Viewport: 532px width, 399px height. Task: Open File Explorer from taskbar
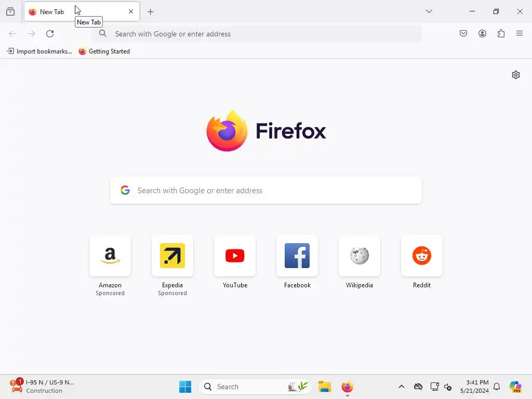coord(324,387)
